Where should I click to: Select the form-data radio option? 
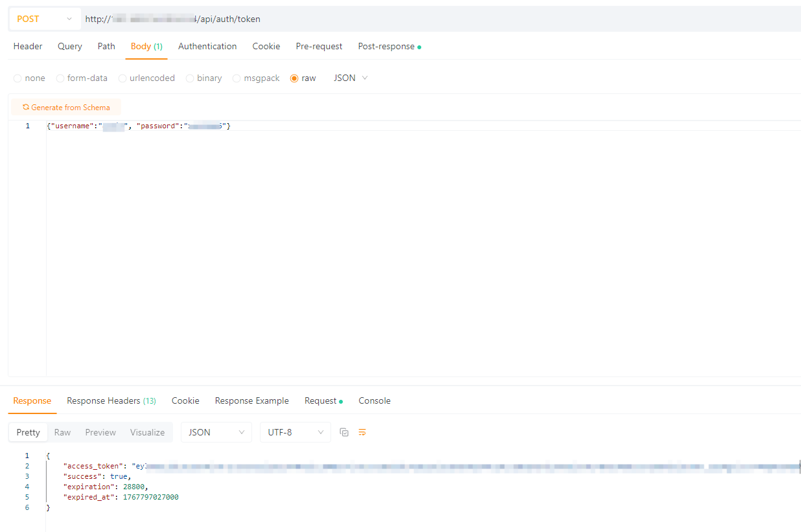point(60,78)
